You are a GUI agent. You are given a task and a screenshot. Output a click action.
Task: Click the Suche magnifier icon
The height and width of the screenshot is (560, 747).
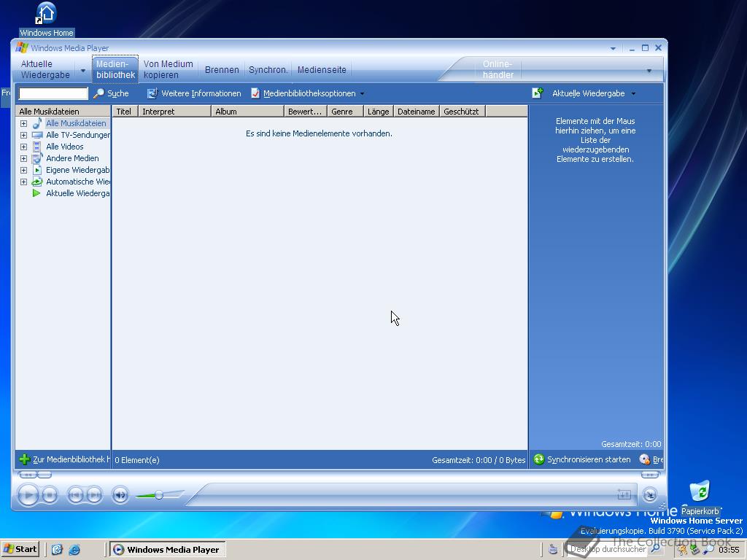coord(98,93)
